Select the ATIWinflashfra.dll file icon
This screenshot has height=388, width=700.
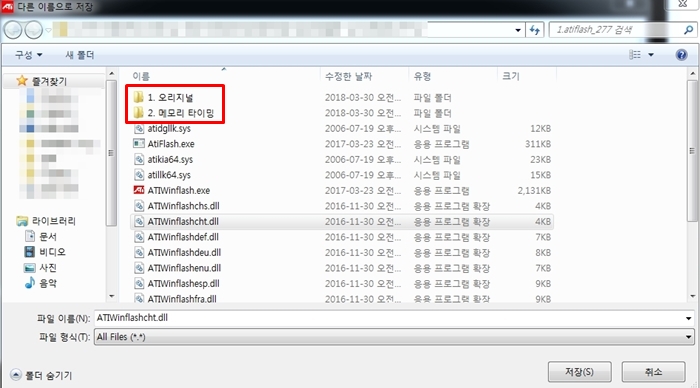(x=139, y=298)
